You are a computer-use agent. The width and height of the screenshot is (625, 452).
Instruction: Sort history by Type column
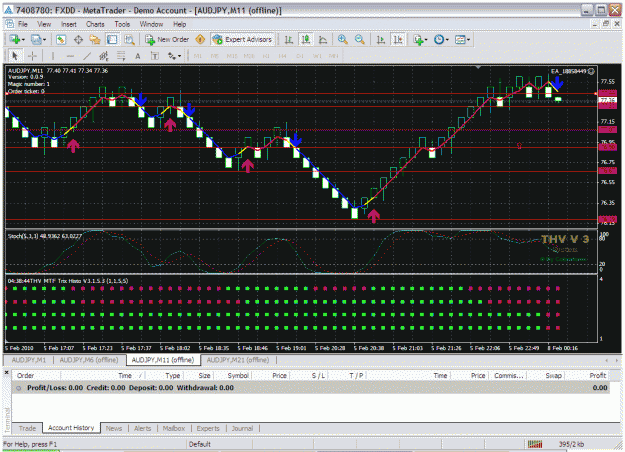tap(164, 375)
